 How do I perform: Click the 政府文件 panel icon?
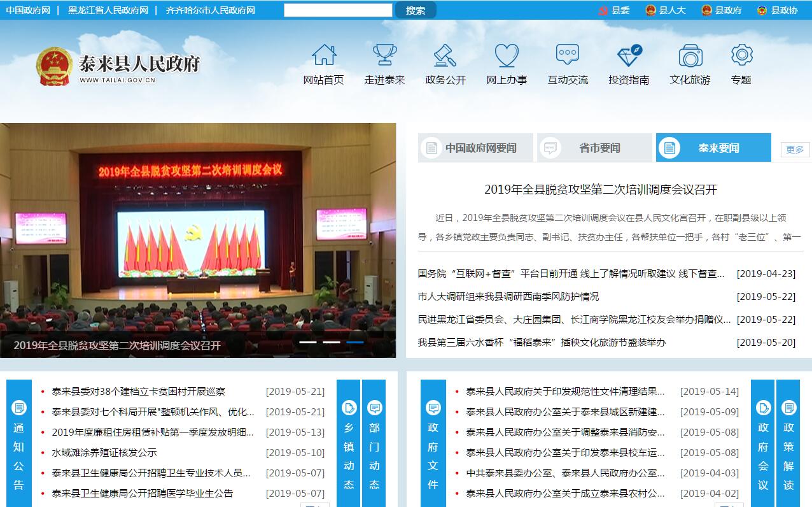[x=433, y=408]
